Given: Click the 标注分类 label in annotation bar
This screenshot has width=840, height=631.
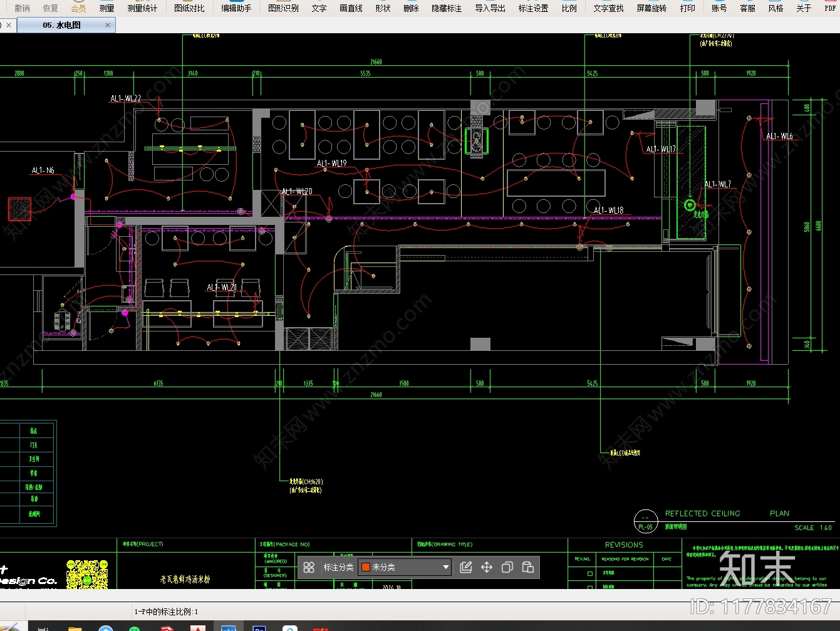Looking at the screenshot, I should (338, 567).
